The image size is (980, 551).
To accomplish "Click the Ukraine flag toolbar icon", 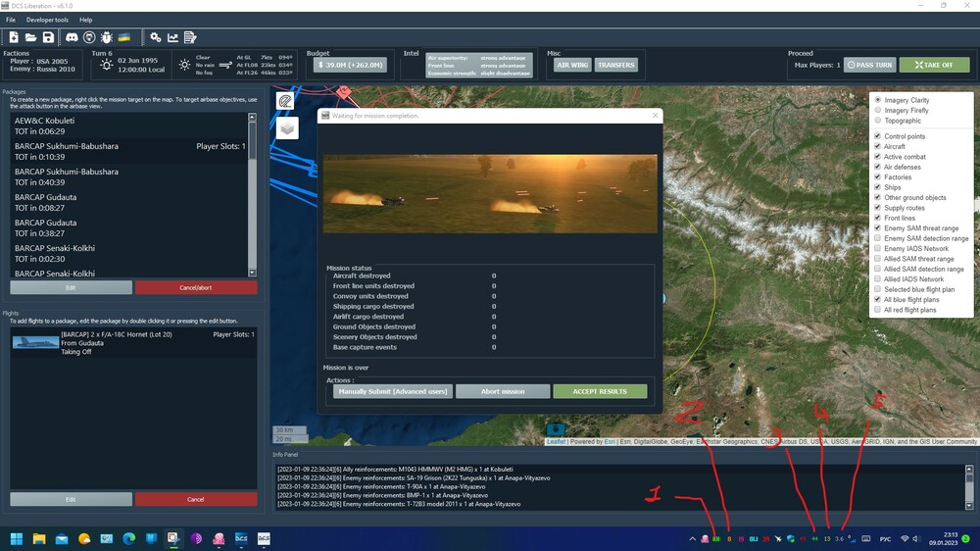I will [x=124, y=37].
